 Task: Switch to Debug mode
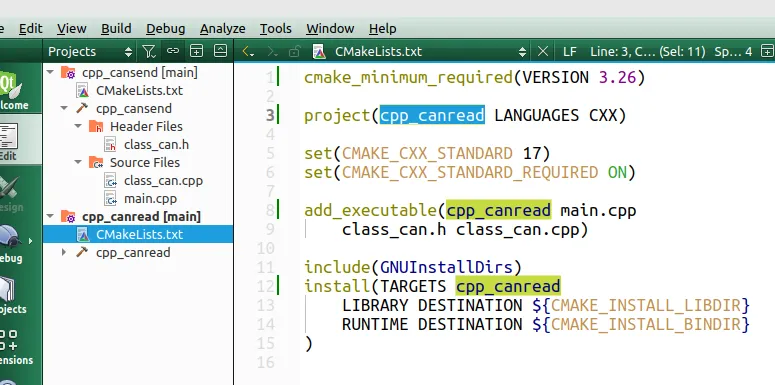pyautogui.click(x=12, y=245)
